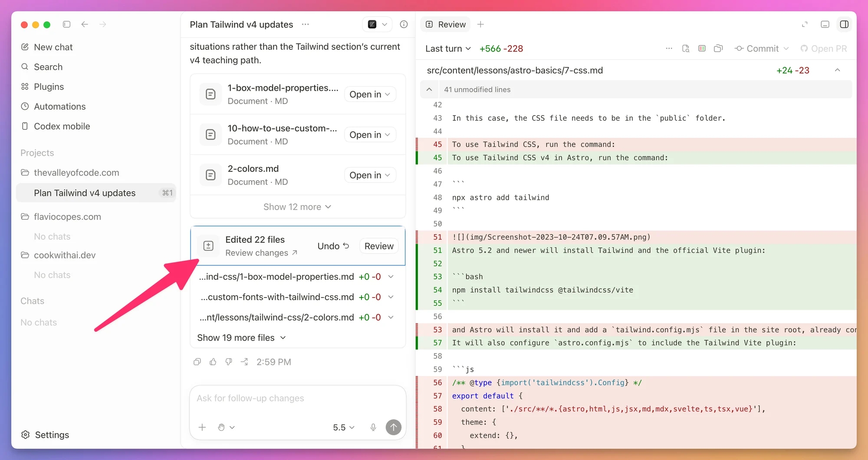Expand custom-fonts-with-tailwind-css.md file changes

[x=391, y=297]
